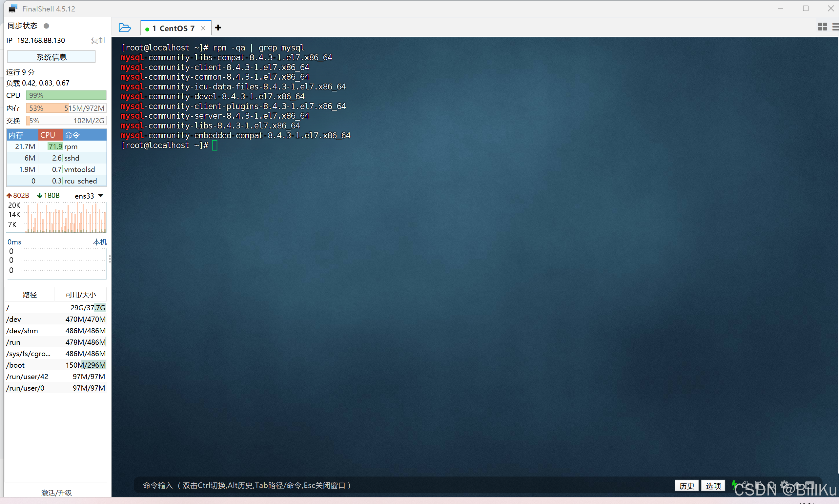
Task: Click the CPU 99% usage bar
Action: tap(66, 95)
